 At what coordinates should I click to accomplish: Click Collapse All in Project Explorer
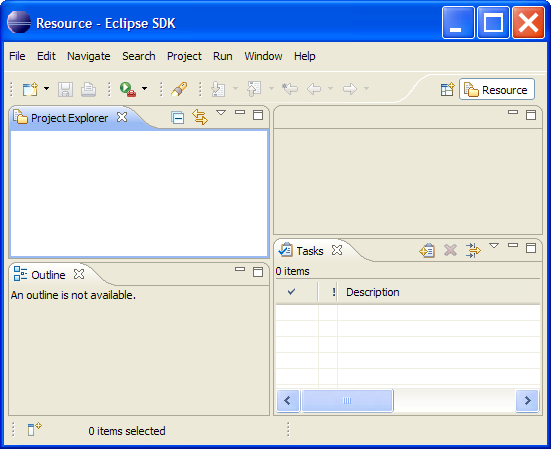[x=178, y=118]
